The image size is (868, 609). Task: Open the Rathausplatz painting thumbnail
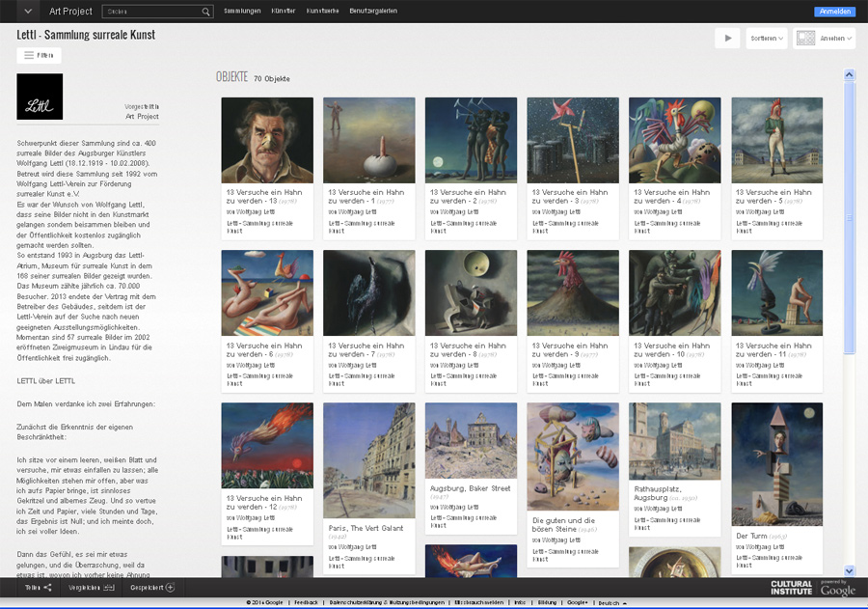click(675, 441)
